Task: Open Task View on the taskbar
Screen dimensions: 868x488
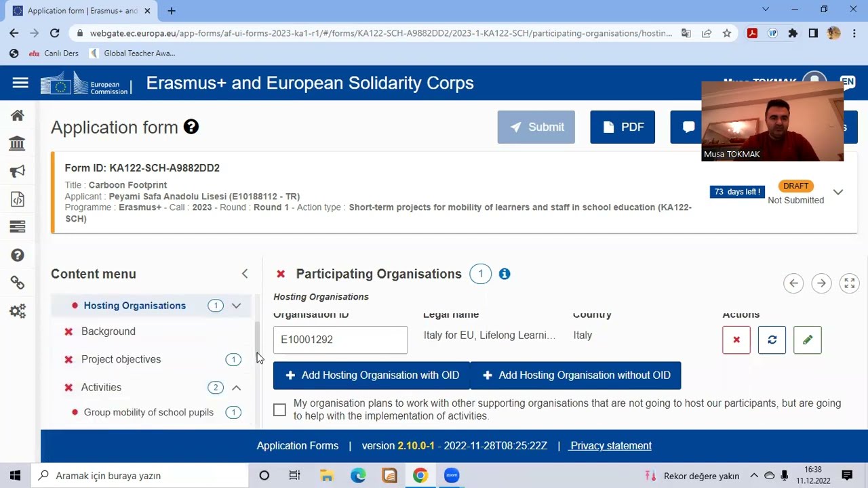Action: point(294,475)
